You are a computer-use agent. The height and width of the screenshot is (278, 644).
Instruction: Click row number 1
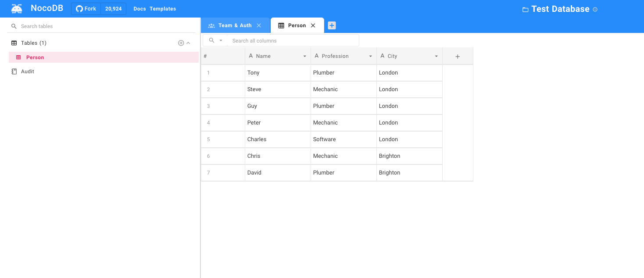[208, 73]
